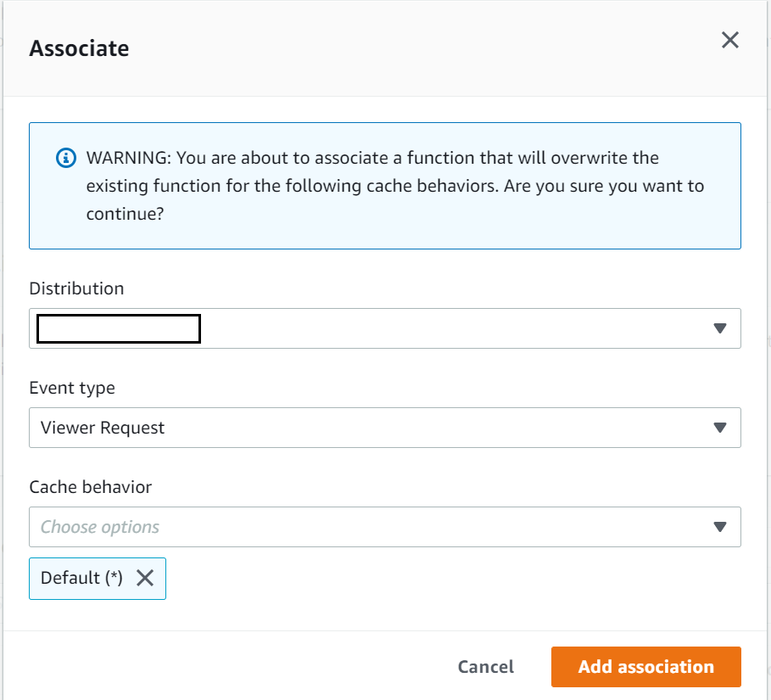Expand the Cache behavior 'Choose options' multiselect
This screenshot has height=700, width=771.
339,527
